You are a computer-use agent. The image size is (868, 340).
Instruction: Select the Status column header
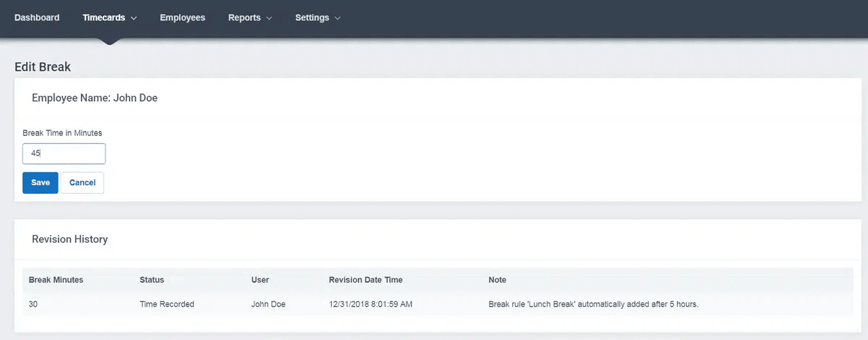(152, 280)
